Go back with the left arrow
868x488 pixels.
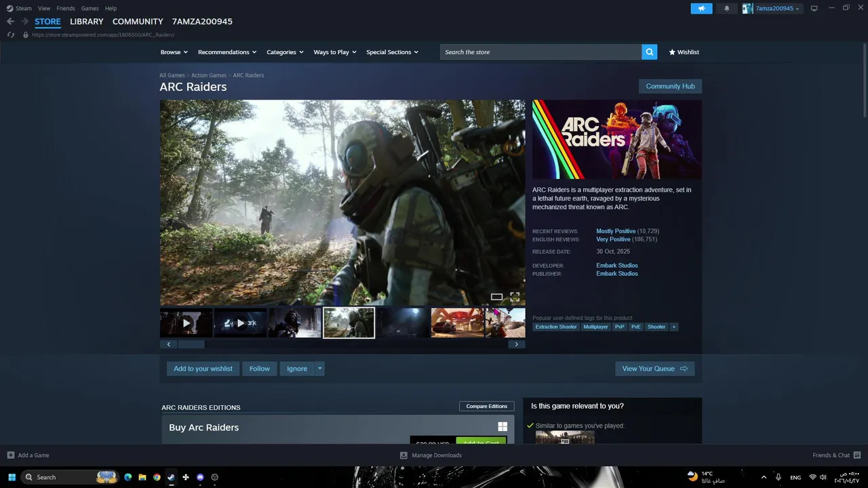10,22
